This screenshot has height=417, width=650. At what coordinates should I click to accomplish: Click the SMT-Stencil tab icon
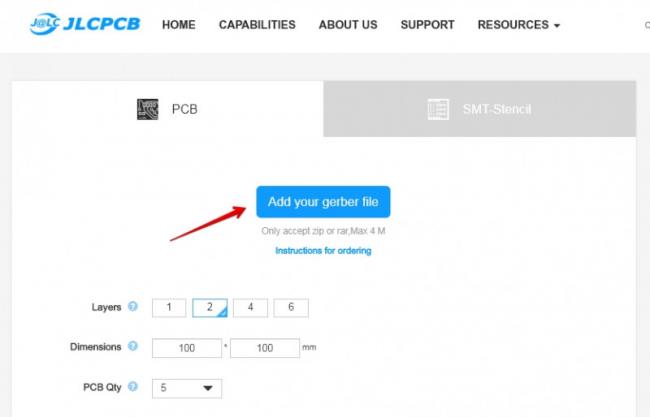coord(438,109)
